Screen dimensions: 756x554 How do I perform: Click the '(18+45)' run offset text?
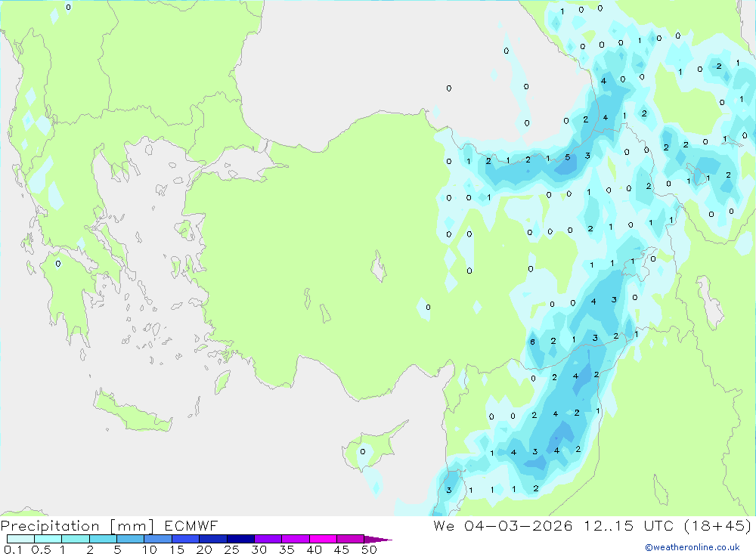(718, 526)
